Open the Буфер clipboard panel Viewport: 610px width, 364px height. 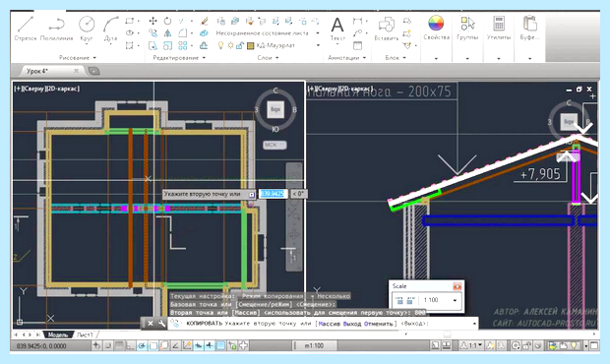pyautogui.click(x=529, y=28)
